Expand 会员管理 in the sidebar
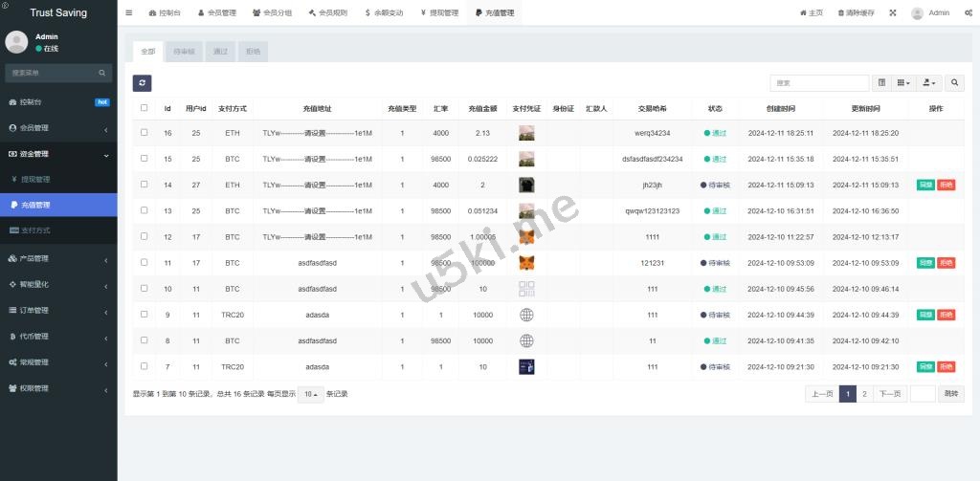The width and height of the screenshot is (980, 481). [x=57, y=127]
